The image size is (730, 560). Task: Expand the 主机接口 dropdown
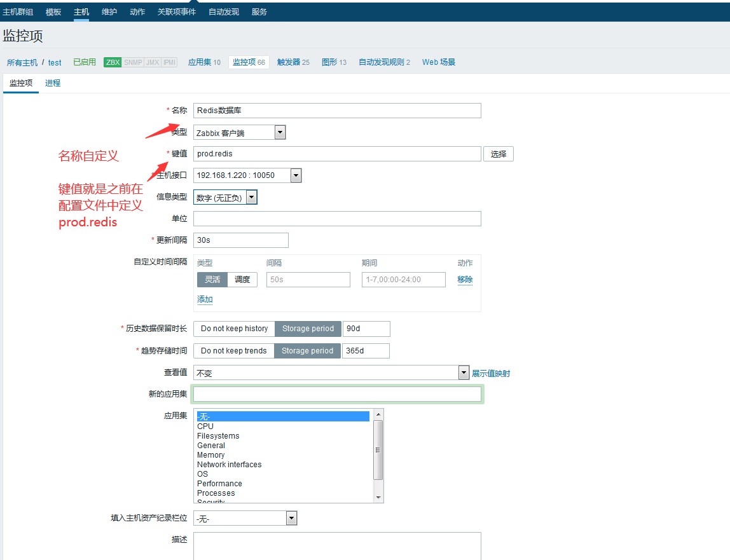click(x=296, y=175)
